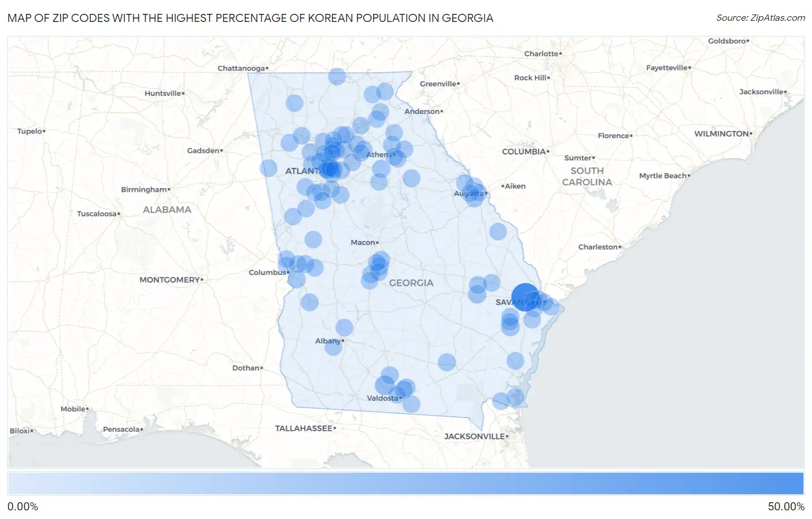The width and height of the screenshot is (812, 519).
Task: Open the ZipAtlas.com source link
Action: pos(761,18)
